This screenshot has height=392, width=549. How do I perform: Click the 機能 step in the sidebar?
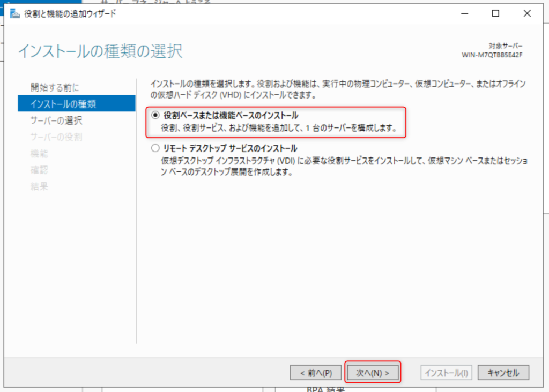39,154
